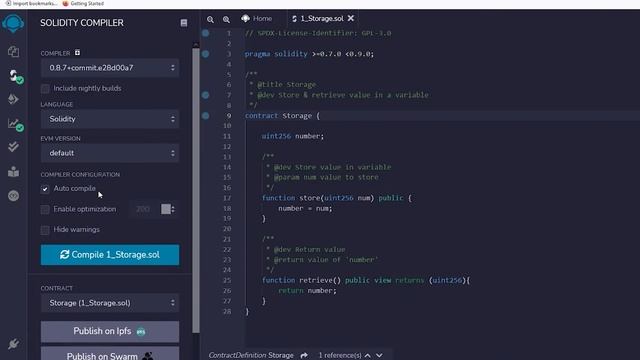Uncheck the Auto compile checkbox
The image size is (640, 360).
[x=45, y=189]
